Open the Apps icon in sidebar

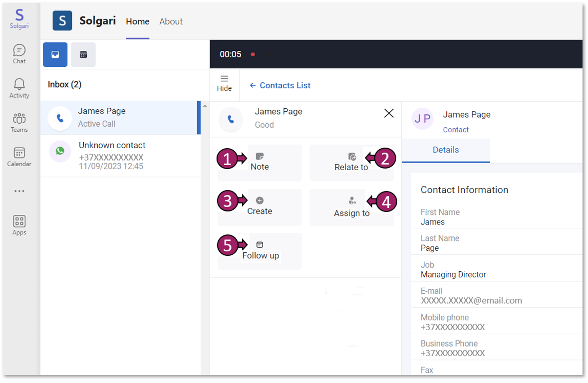pos(19,225)
